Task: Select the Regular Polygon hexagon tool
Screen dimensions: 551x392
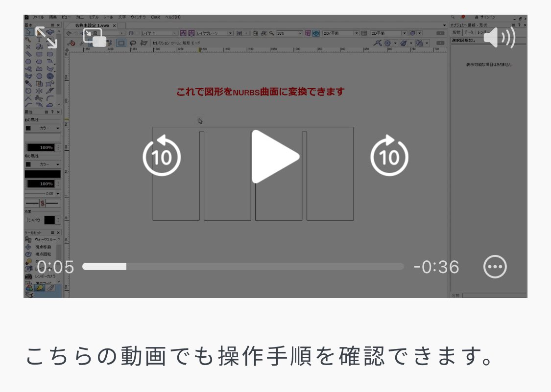Action: pyautogui.click(x=39, y=76)
